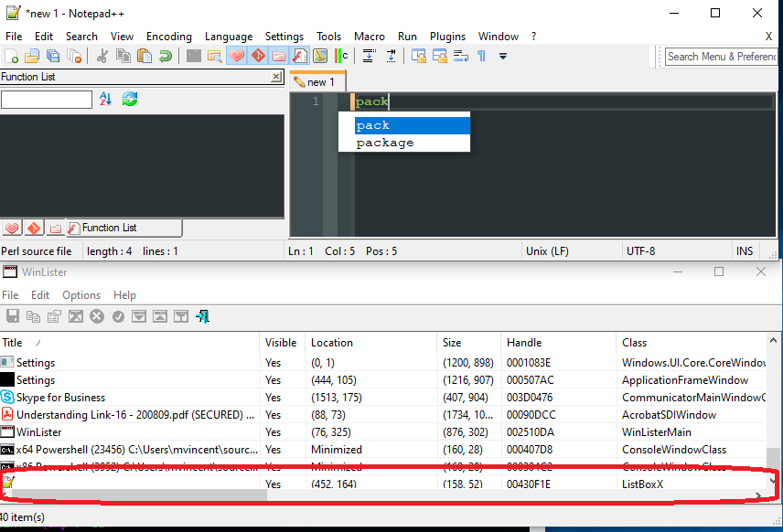Click the Cut scissors icon
The image size is (783, 532).
(x=102, y=57)
